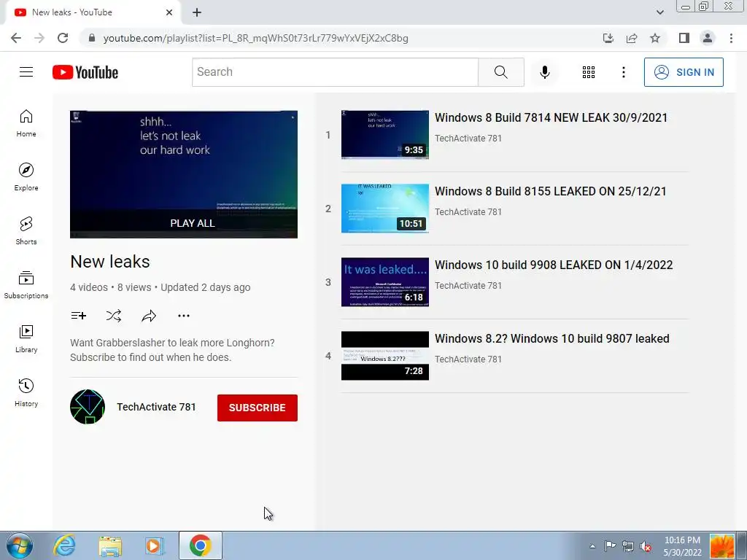Share the New leaks playlist
This screenshot has width=747, height=560.
(x=149, y=315)
